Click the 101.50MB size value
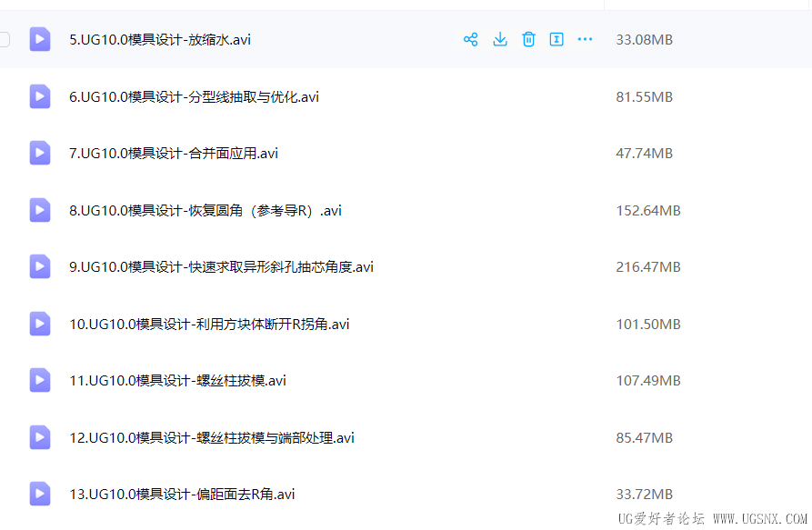This screenshot has height=530, width=812. [647, 325]
